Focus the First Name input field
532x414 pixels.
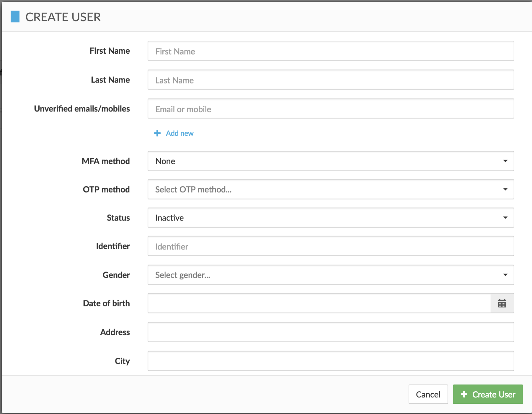click(331, 51)
